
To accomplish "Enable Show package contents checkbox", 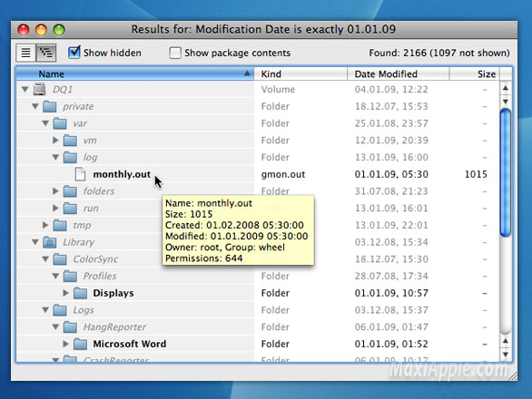I will pyautogui.click(x=175, y=53).
